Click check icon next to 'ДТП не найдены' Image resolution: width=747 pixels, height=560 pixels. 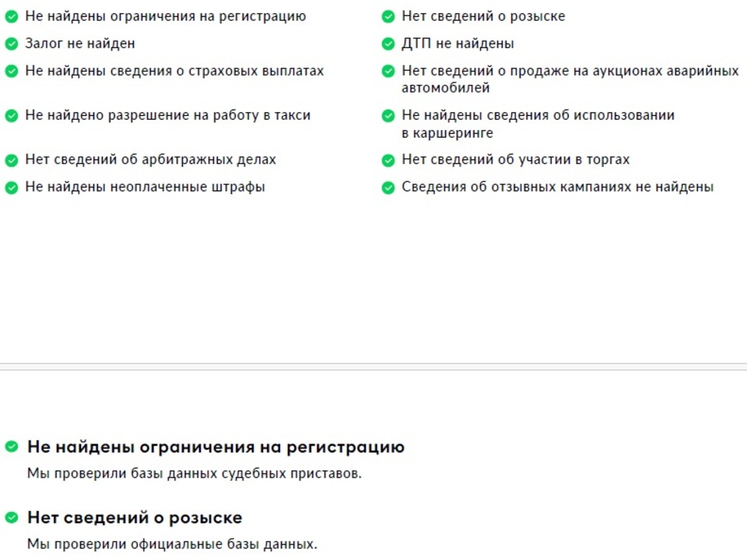tap(388, 44)
